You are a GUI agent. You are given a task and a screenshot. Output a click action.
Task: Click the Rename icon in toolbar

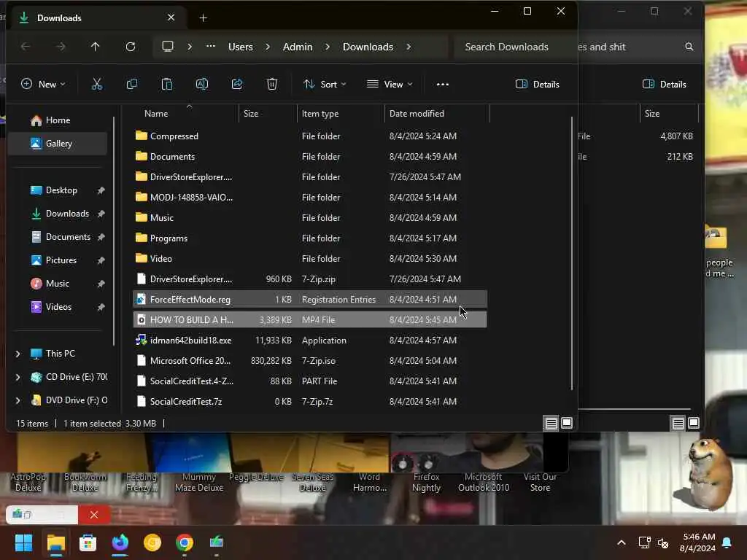click(202, 85)
